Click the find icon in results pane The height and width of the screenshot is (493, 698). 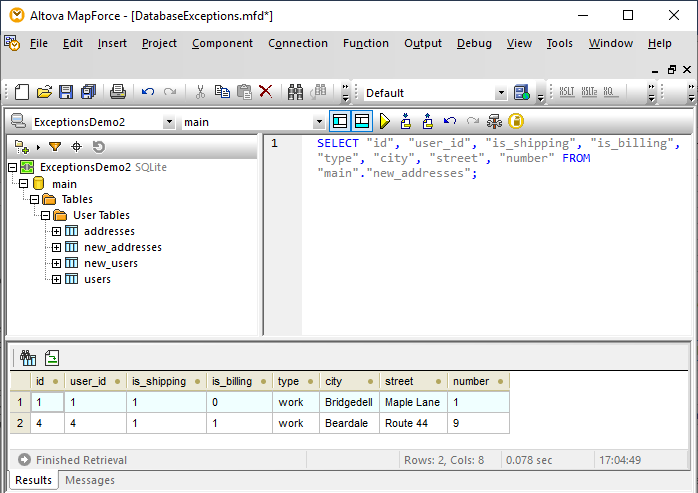pos(28,357)
